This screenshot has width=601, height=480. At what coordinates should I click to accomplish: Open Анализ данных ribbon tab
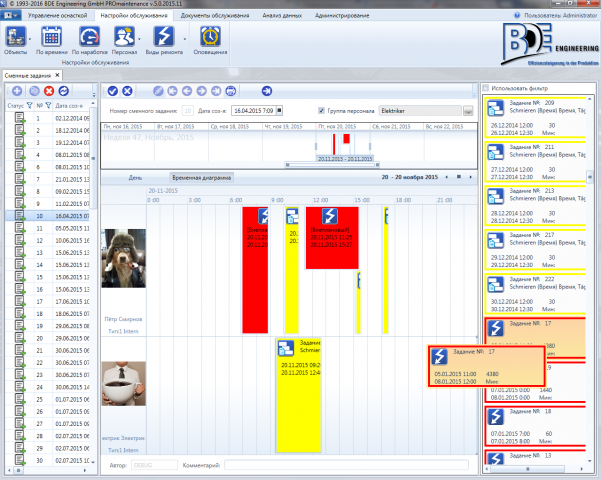282,15
